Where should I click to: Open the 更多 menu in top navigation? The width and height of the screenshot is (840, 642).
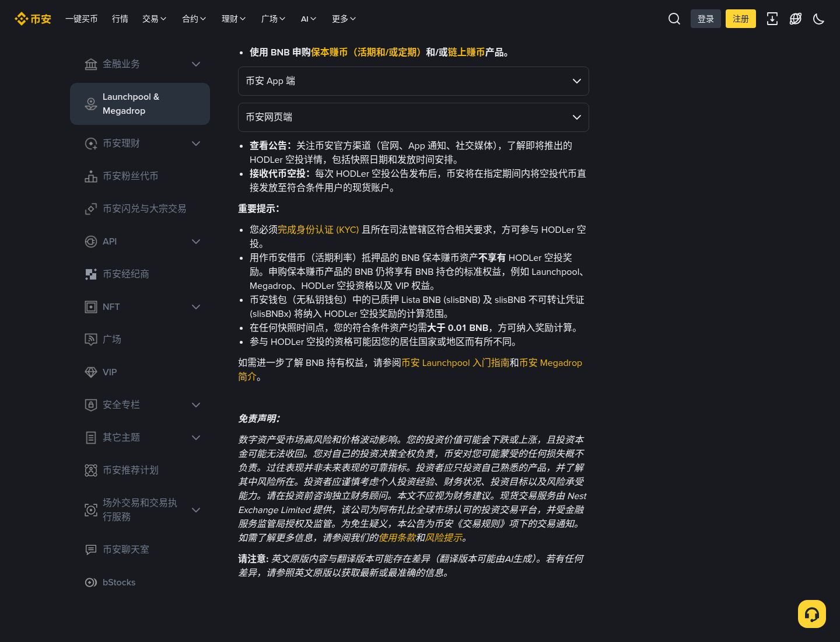[344, 19]
